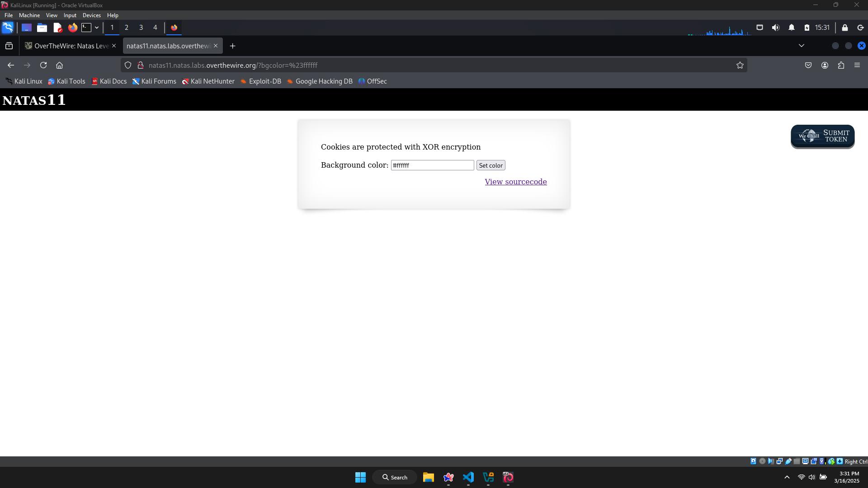Open file manager from Kali panel
Viewport: 868px width, 488px height.
[x=42, y=28]
